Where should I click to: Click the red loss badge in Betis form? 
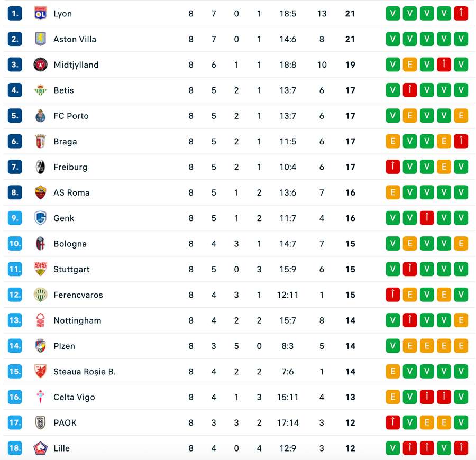pos(410,90)
